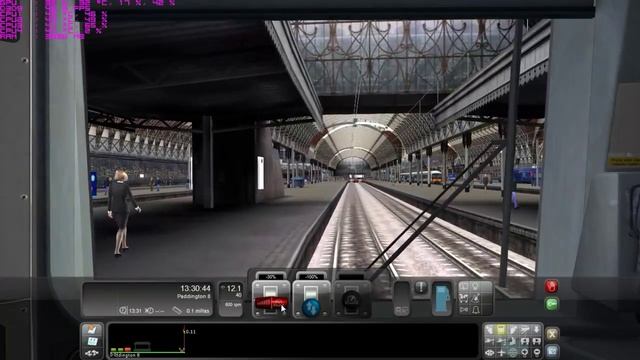The width and height of the screenshot is (640, 360).
Task: Click the station marker on the track monitor
Action: click(x=182, y=349)
